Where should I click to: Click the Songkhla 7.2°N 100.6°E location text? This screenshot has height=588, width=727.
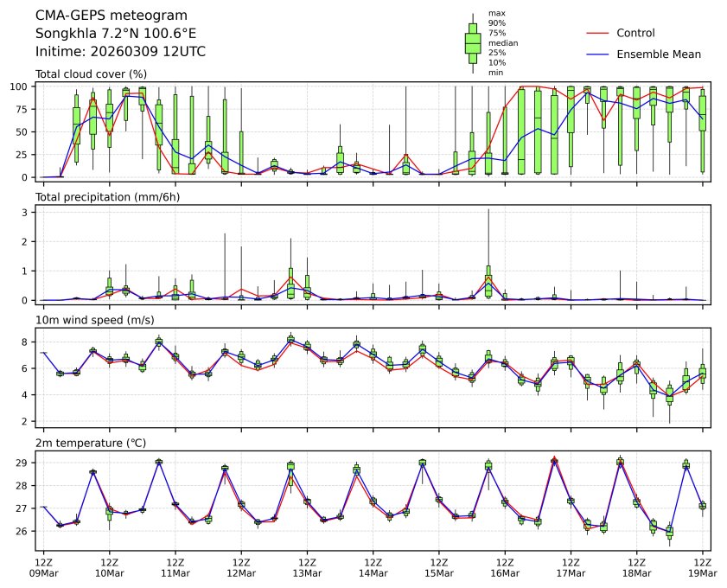tap(116, 34)
